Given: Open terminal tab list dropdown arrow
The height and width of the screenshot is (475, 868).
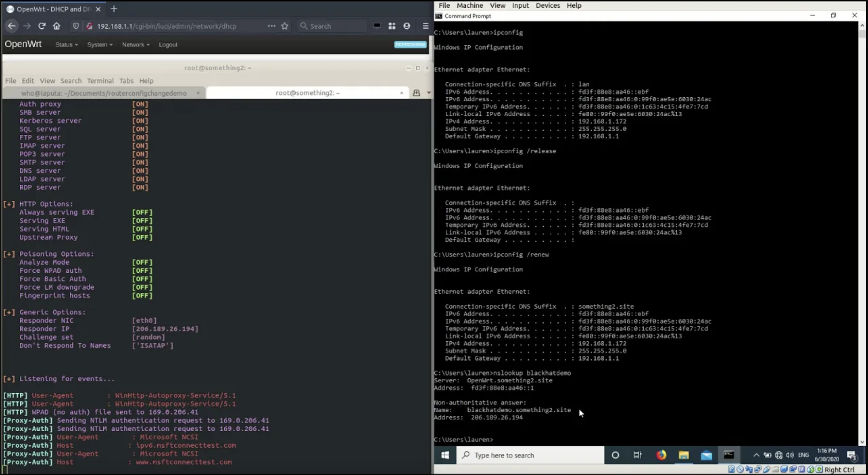Looking at the screenshot, I should pos(429,93).
